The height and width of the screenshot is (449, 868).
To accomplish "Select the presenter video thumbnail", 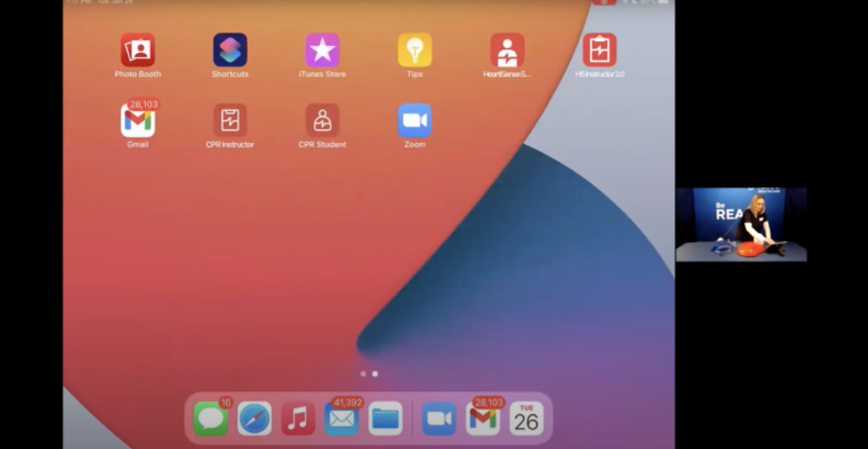I will point(741,224).
